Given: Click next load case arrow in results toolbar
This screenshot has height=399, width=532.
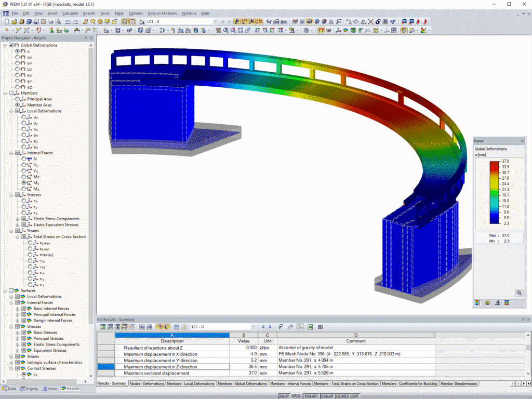Looking at the screenshot, I should (x=270, y=327).
